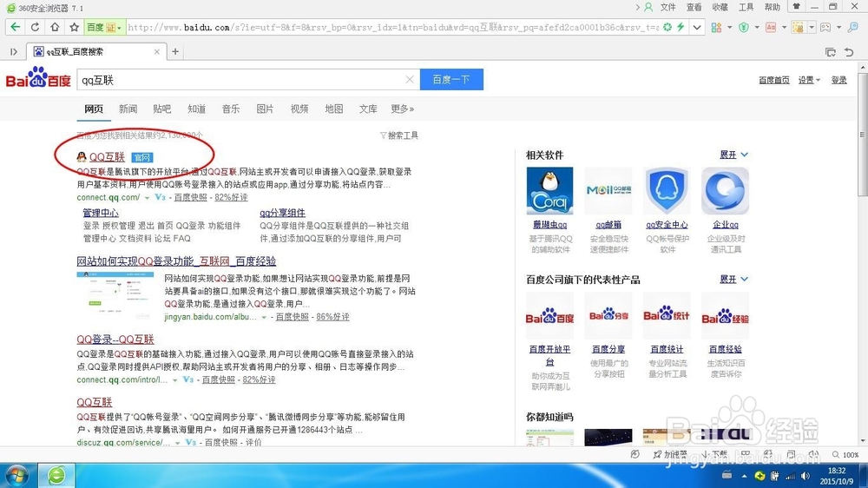Open the 收藏 menu
The image size is (868, 488).
point(720,7)
